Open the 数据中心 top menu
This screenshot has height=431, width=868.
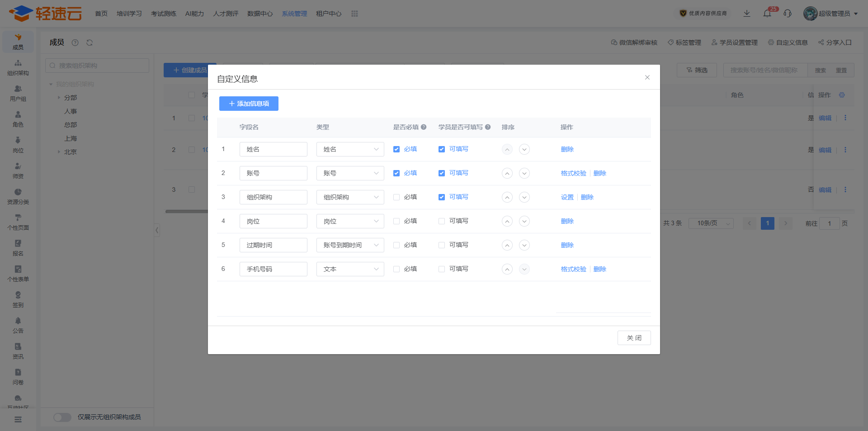tap(260, 14)
